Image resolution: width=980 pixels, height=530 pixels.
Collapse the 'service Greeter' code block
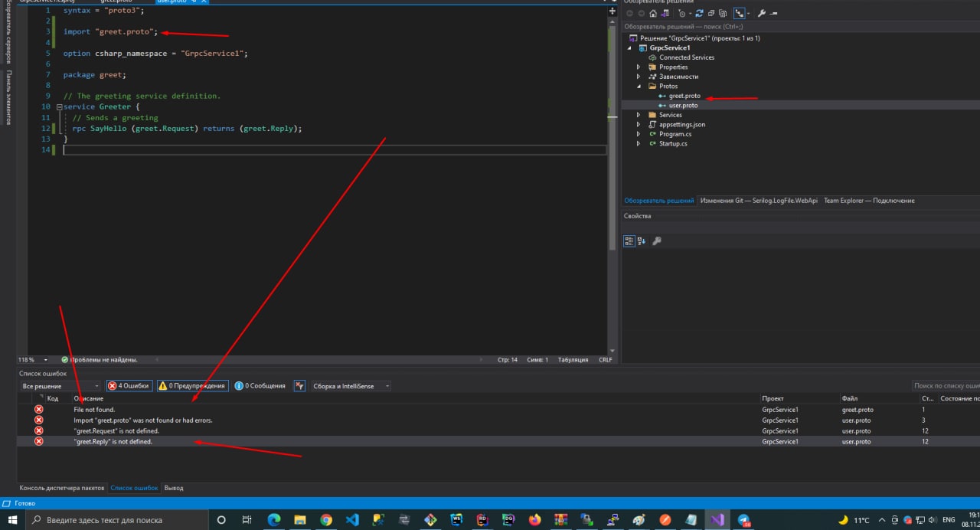click(60, 107)
